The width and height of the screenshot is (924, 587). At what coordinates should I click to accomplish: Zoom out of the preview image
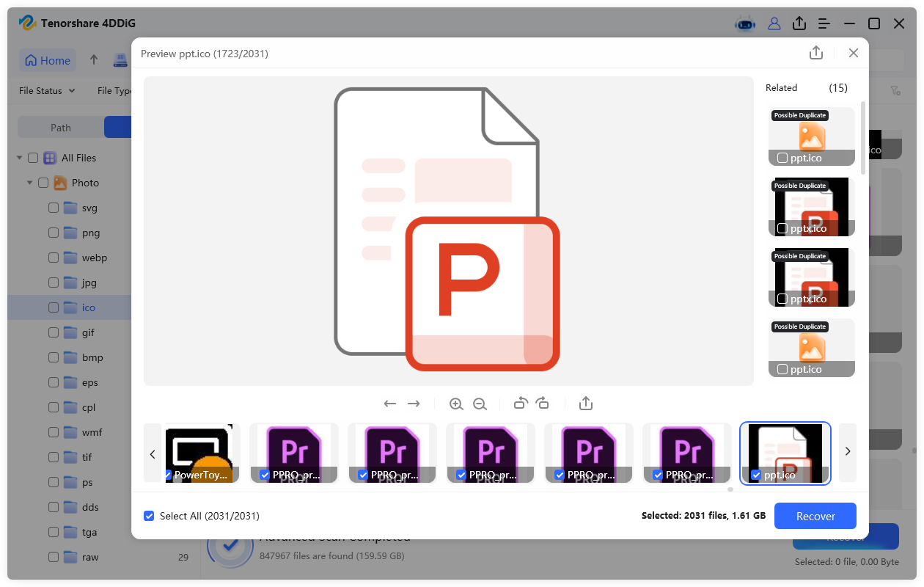coord(480,404)
